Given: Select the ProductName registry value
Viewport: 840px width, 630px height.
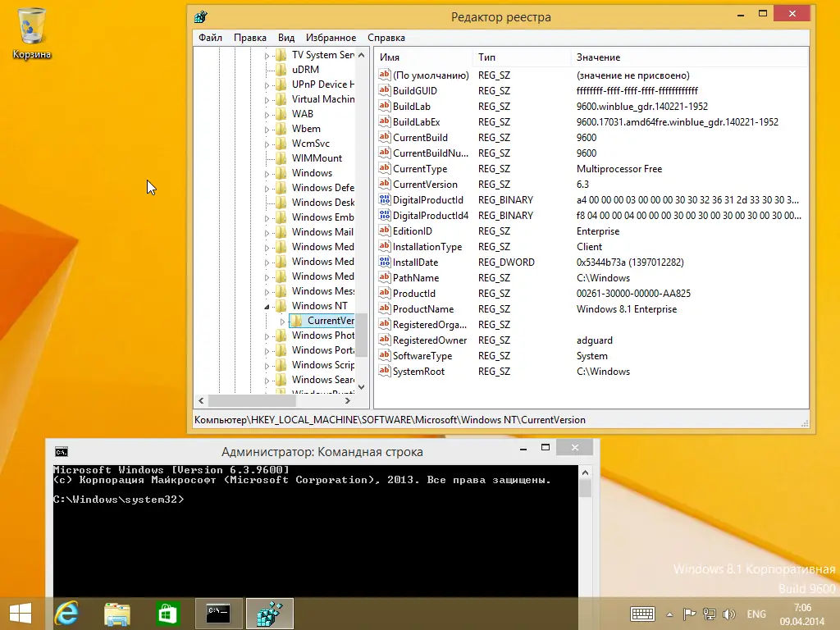Looking at the screenshot, I should click(423, 309).
